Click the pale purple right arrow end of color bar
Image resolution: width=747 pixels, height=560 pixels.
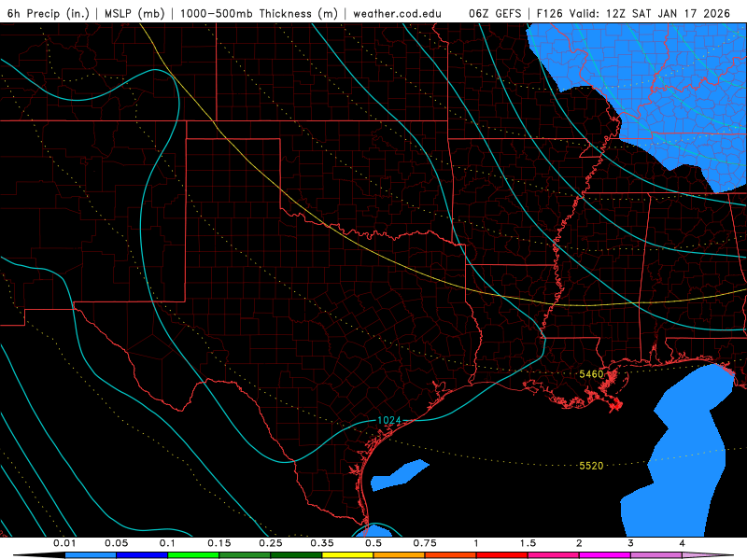(x=708, y=555)
